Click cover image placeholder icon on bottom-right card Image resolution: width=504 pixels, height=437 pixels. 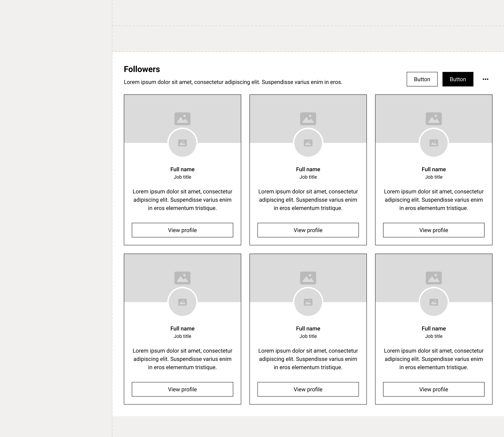click(x=434, y=278)
